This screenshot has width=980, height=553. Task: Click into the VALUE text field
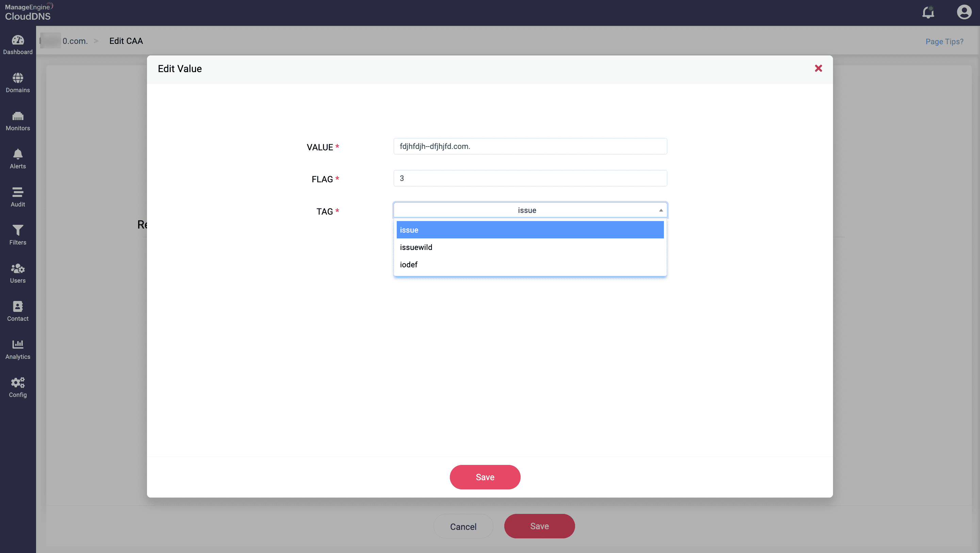click(529, 147)
